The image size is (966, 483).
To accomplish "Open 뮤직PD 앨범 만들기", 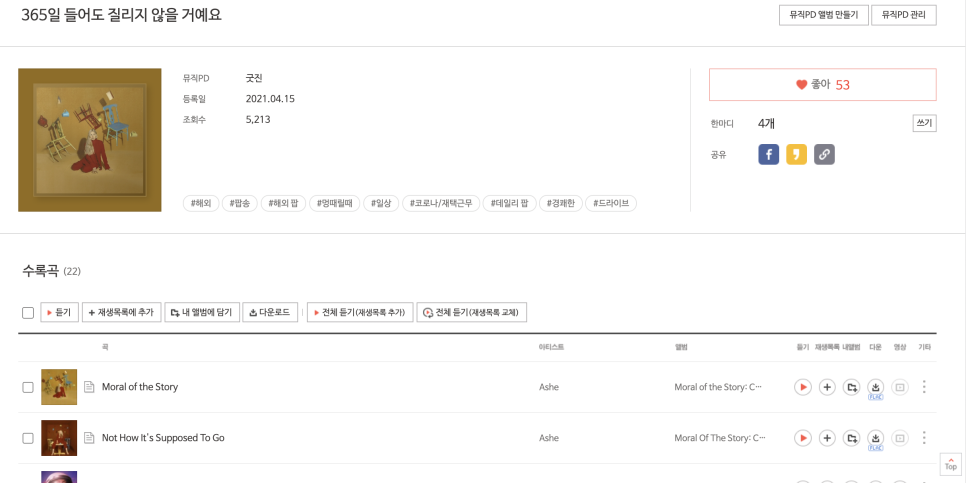I will pos(824,15).
